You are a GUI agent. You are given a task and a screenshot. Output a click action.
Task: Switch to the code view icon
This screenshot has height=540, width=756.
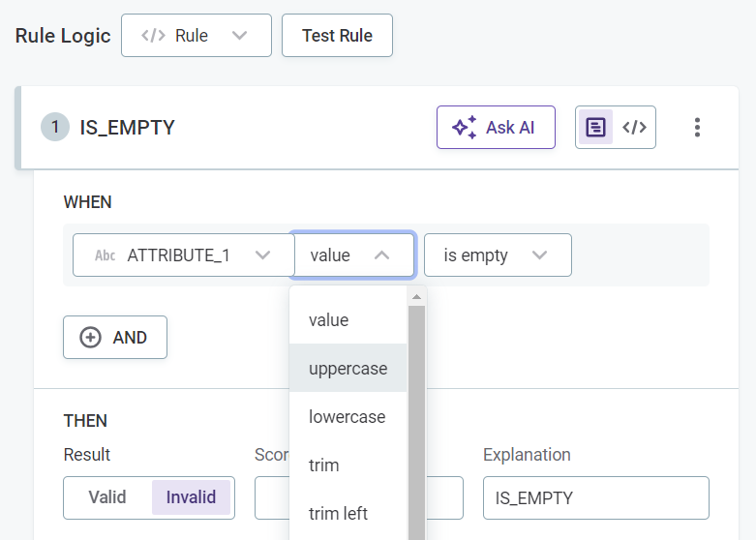[634, 128]
